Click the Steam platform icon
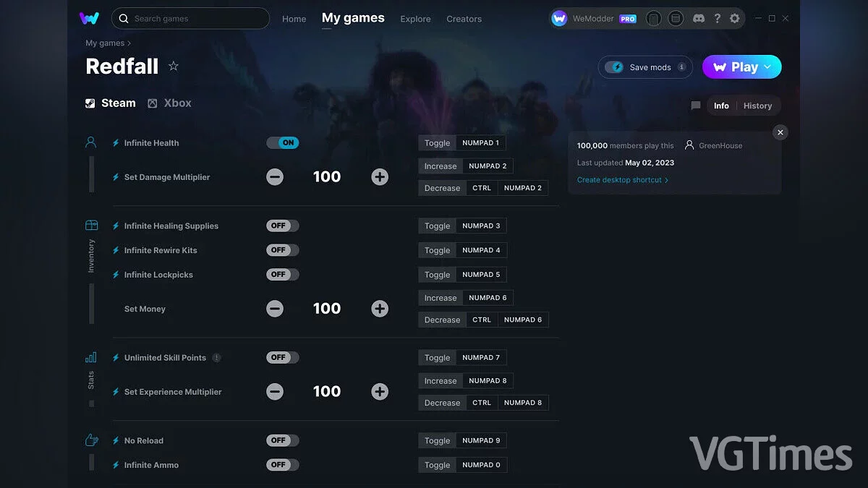The height and width of the screenshot is (488, 868). (x=90, y=103)
